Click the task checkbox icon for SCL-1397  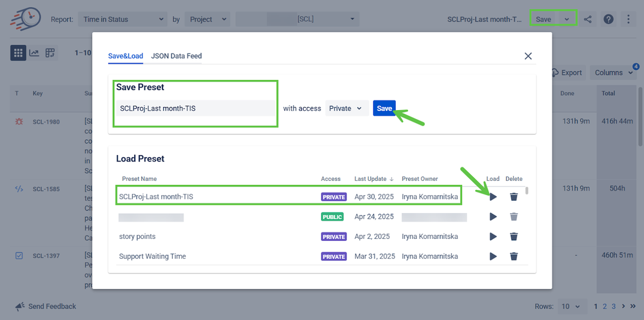19,256
